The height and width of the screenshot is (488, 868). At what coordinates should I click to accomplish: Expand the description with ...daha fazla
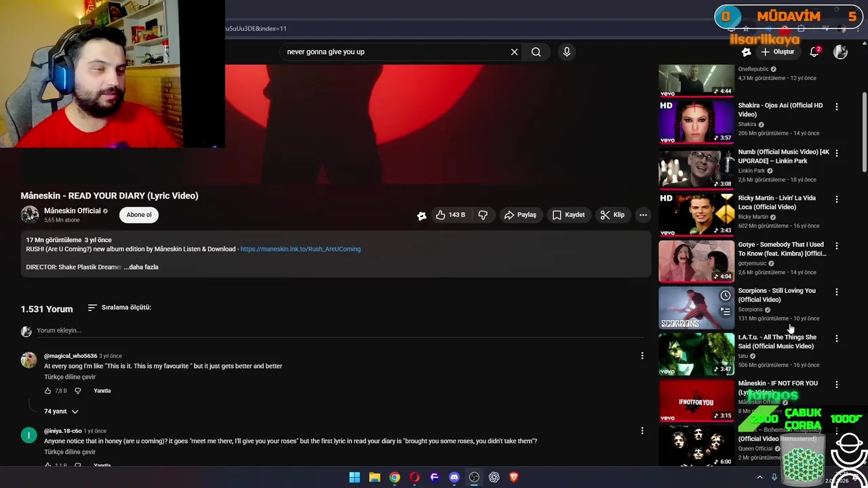click(x=141, y=267)
